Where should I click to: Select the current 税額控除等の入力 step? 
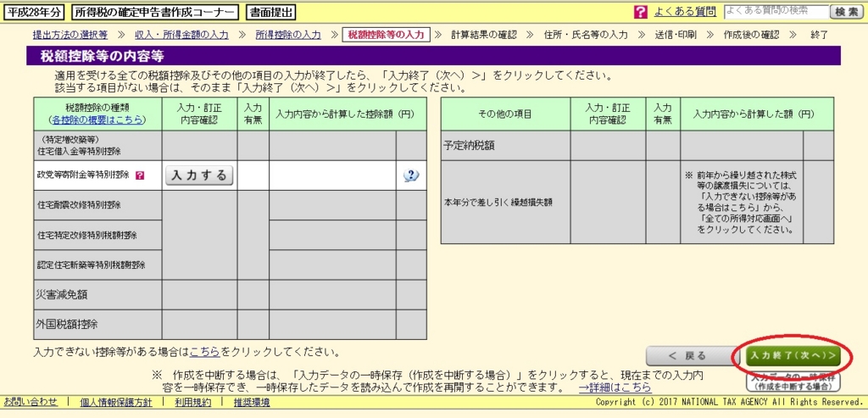[x=387, y=35]
